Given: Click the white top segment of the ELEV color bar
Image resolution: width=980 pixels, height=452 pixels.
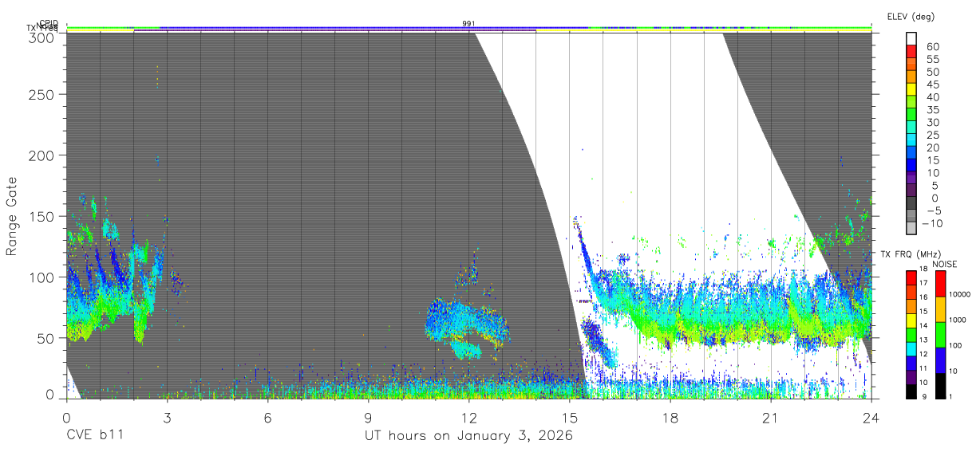Looking at the screenshot, I should coord(911,37).
